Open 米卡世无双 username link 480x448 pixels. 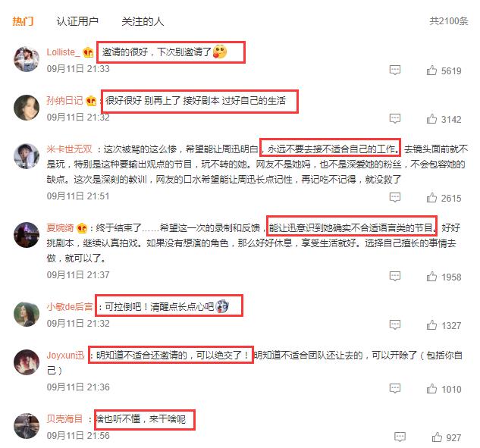(69, 149)
